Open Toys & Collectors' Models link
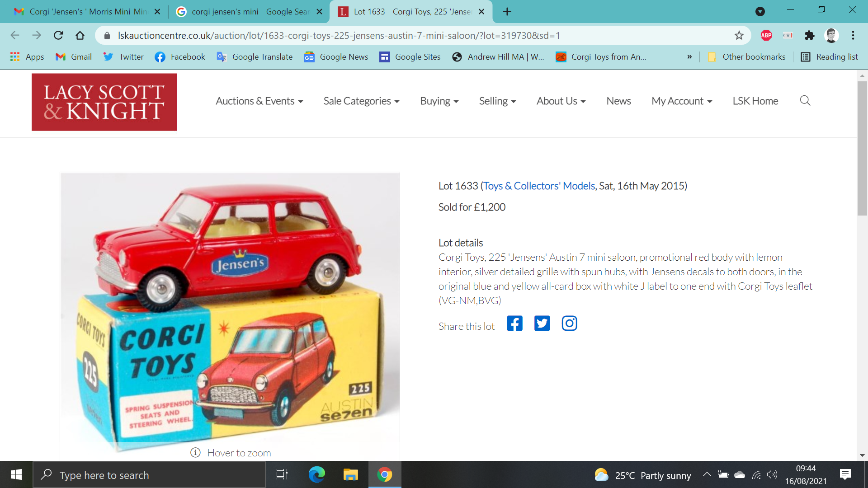This screenshot has width=868, height=488. pyautogui.click(x=539, y=186)
